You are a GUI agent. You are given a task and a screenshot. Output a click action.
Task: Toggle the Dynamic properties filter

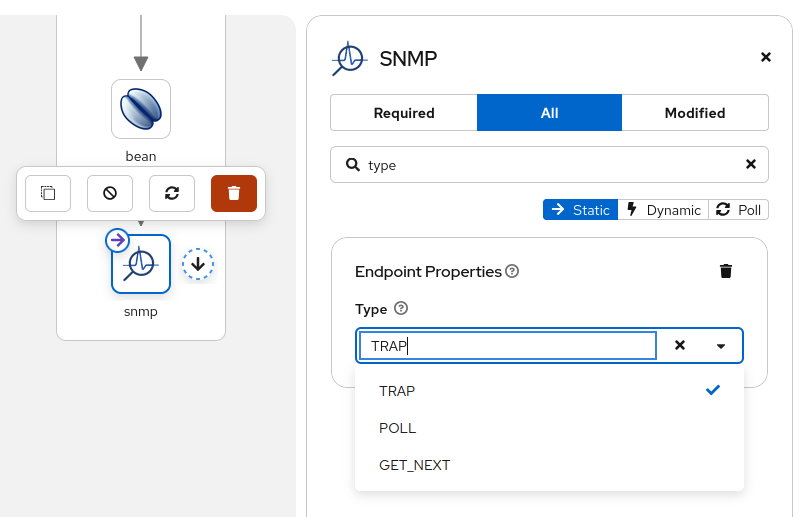coord(663,210)
